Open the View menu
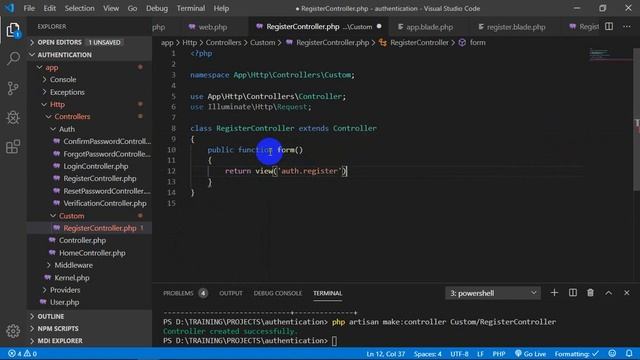Viewport: 640px width, 360px height. click(111, 8)
